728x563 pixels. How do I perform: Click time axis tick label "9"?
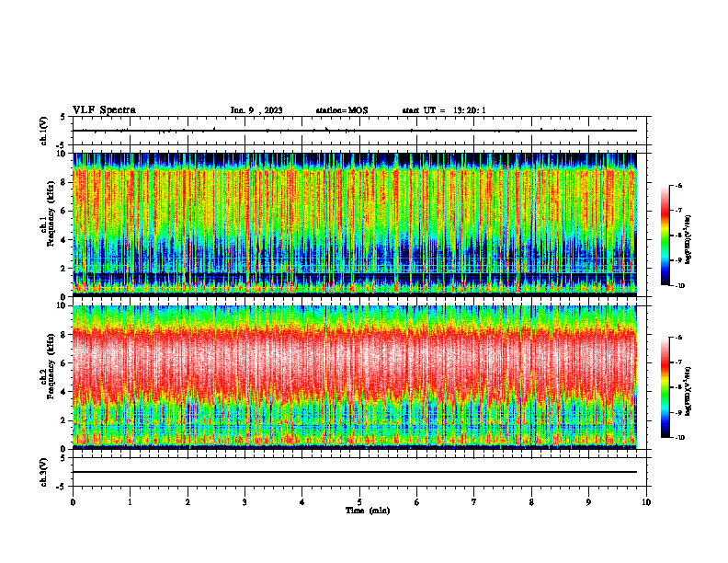click(588, 502)
